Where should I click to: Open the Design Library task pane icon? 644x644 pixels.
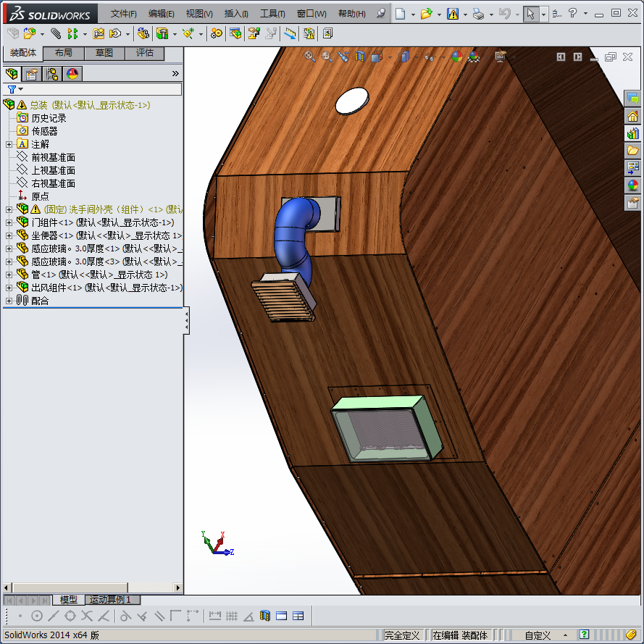(632, 133)
